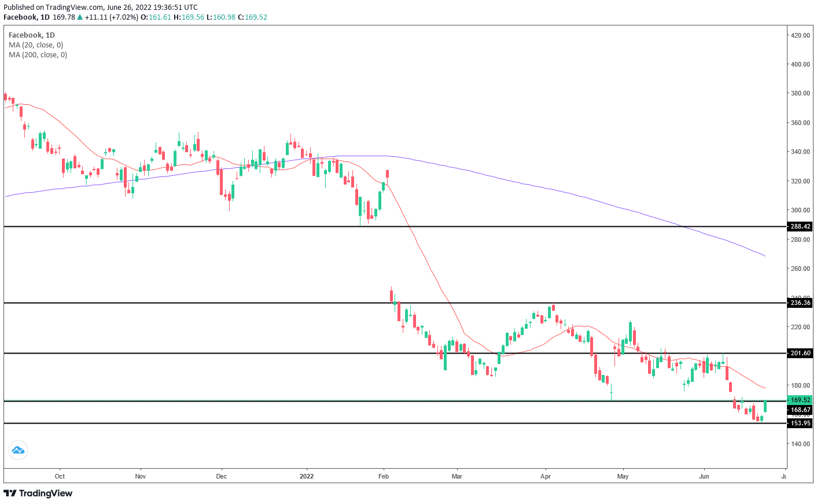817x504 pixels.
Task: Select the 'Facebook, 1D' title in top bar
Action: 27,17
